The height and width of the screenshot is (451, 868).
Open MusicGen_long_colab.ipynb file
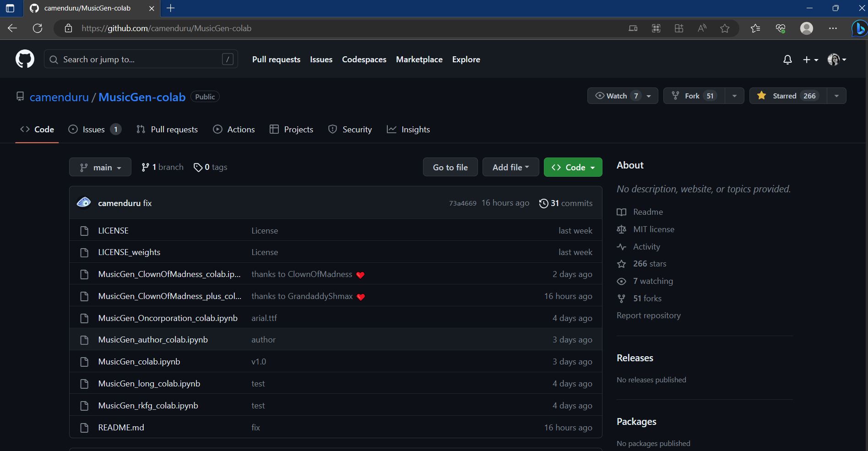[x=149, y=384]
